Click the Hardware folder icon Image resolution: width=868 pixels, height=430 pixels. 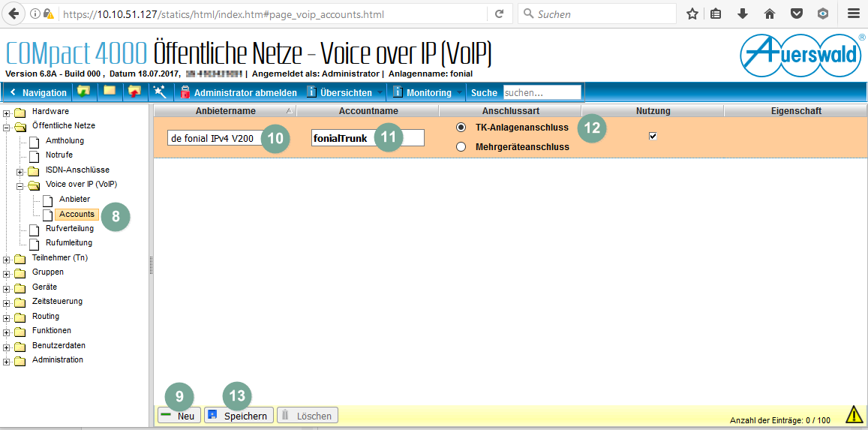pos(20,113)
